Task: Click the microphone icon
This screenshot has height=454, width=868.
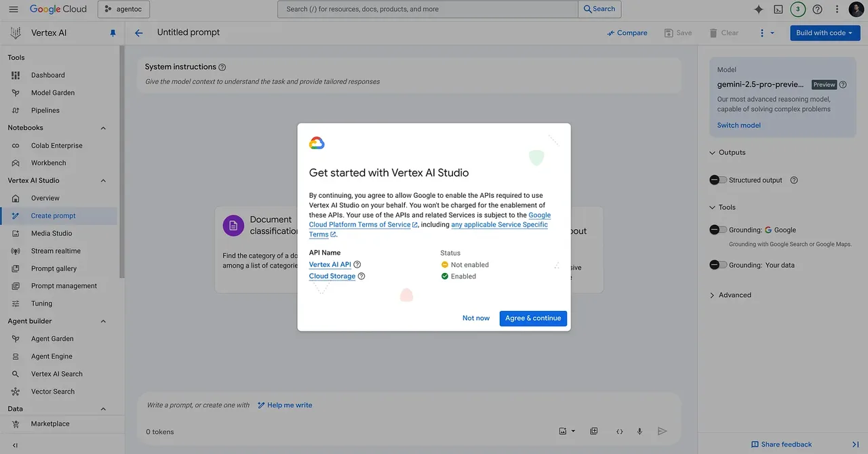Action: coord(639,431)
